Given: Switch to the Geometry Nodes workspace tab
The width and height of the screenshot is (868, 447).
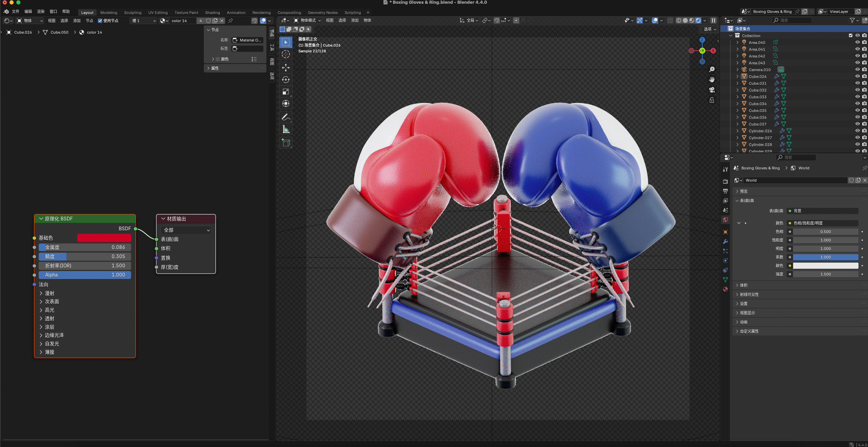Looking at the screenshot, I should point(323,13).
